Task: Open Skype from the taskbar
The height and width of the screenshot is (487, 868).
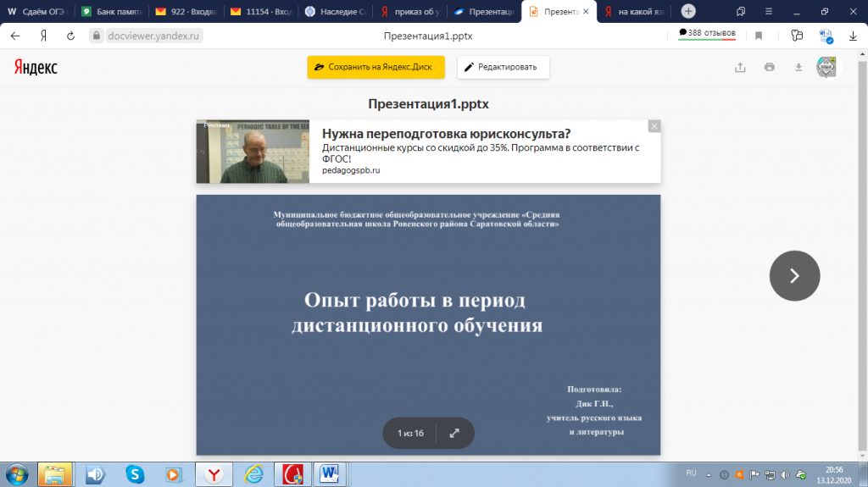Action: [135, 474]
